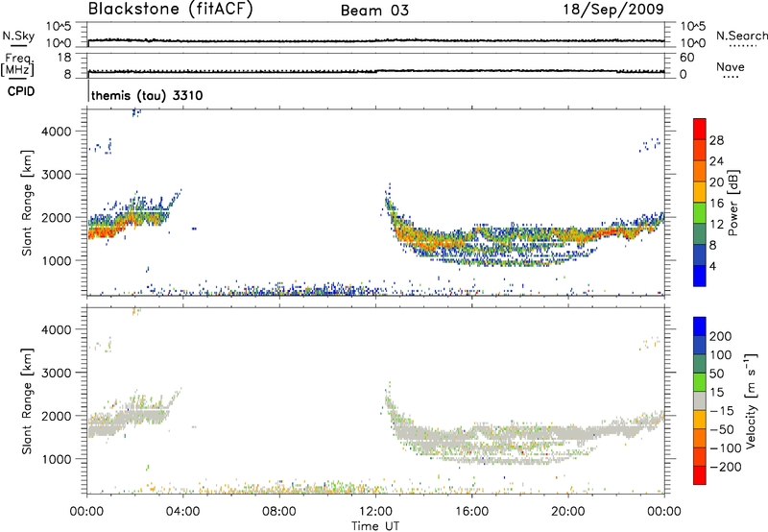768x532 pixels.
Task: Click 'Slant Range [km]' label of the power panel
Action: tap(27, 203)
